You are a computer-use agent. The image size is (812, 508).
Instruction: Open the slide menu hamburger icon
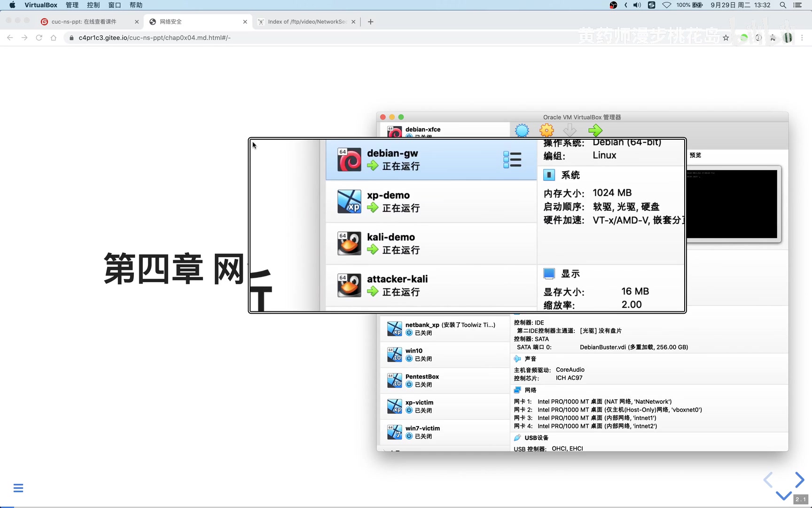click(18, 488)
